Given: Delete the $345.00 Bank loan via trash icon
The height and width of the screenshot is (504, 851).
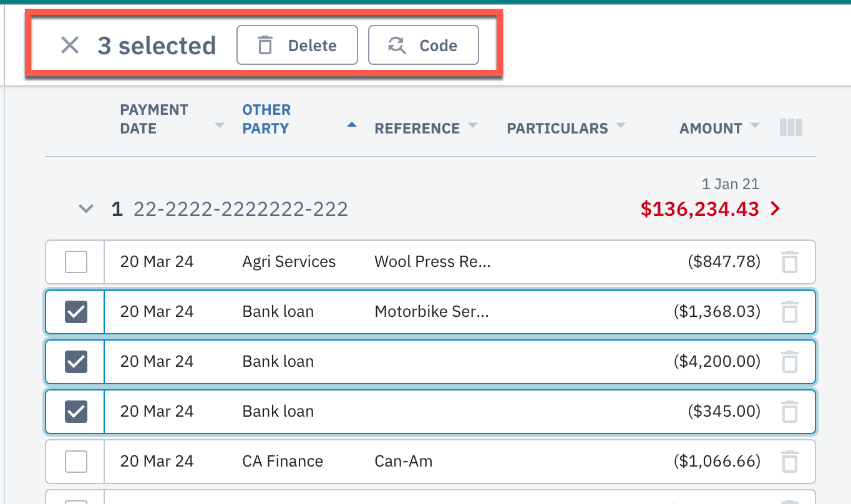Looking at the screenshot, I should 790,412.
